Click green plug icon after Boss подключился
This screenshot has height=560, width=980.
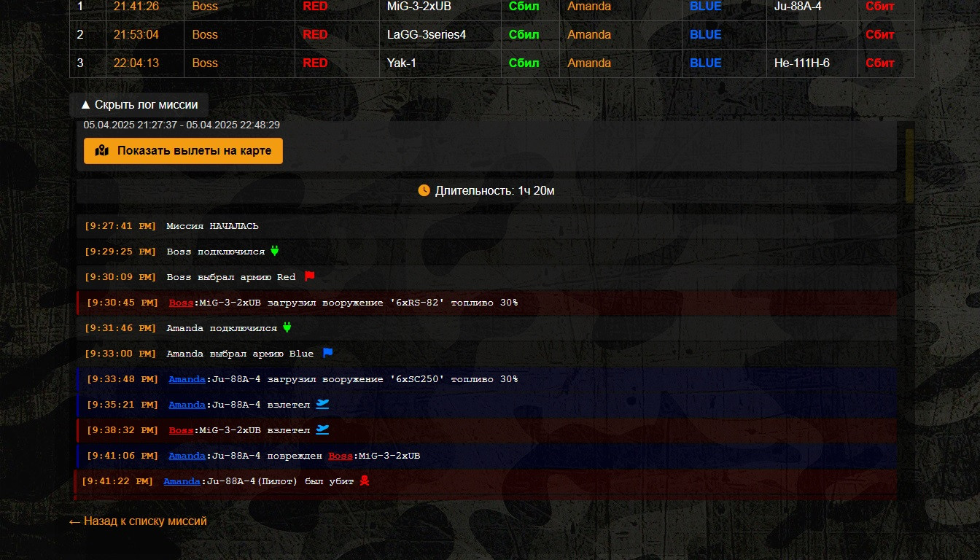click(275, 251)
